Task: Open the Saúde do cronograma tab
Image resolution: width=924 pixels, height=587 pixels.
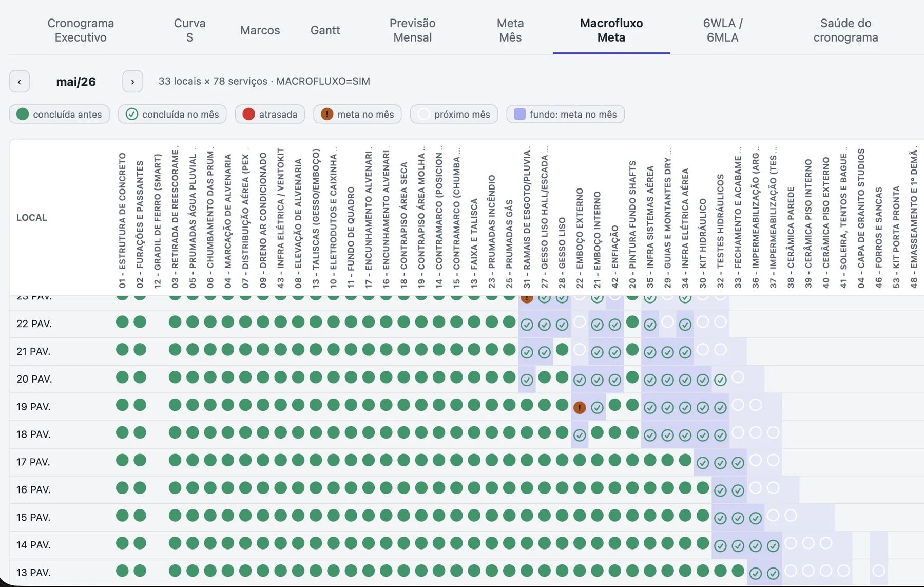Action: point(845,30)
